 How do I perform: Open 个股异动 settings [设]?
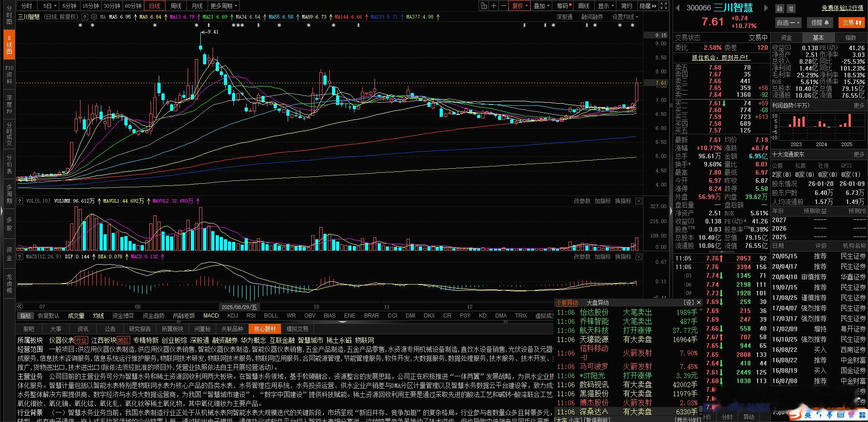[688, 303]
